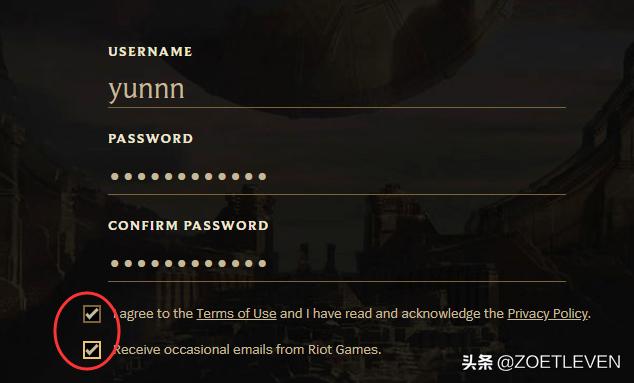Click into the Username field containing yunnn
This screenshot has height=383, width=634.
pyautogui.click(x=337, y=90)
